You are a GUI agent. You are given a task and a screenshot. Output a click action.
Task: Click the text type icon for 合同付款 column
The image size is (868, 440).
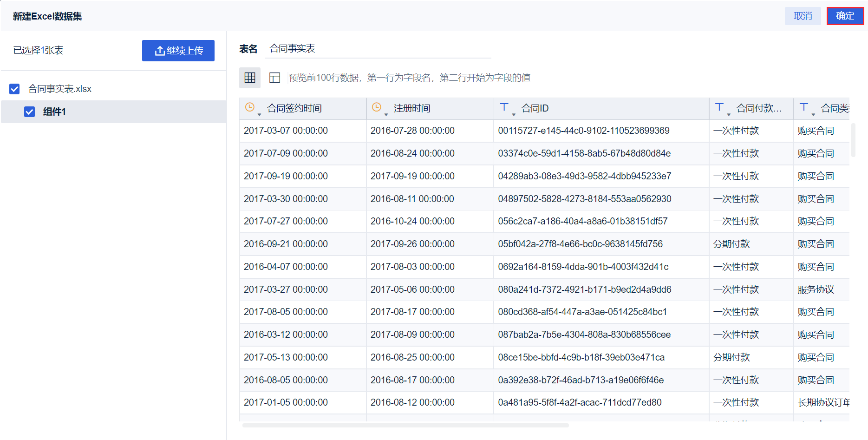coord(719,107)
